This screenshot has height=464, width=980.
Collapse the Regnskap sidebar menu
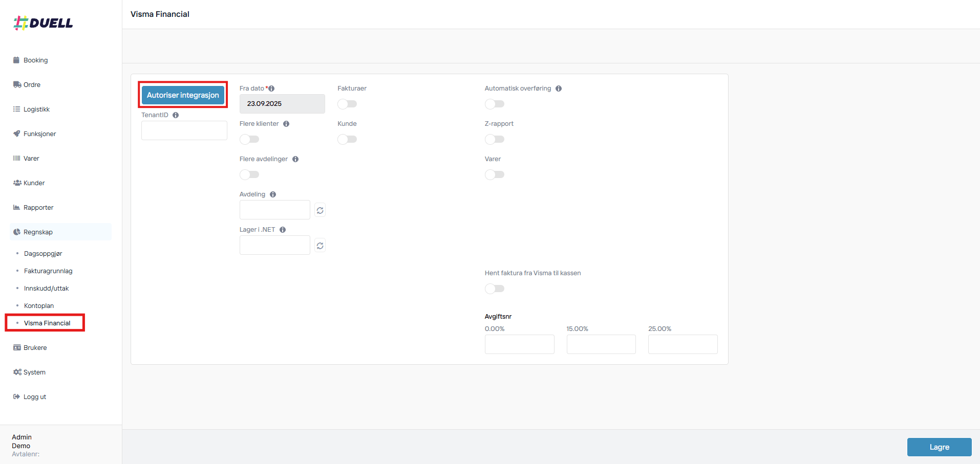pyautogui.click(x=38, y=232)
